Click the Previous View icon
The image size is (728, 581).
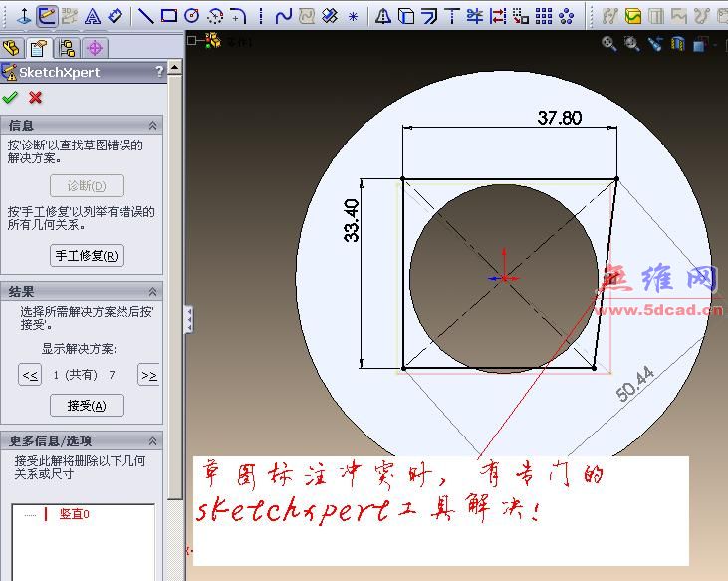tap(655, 44)
